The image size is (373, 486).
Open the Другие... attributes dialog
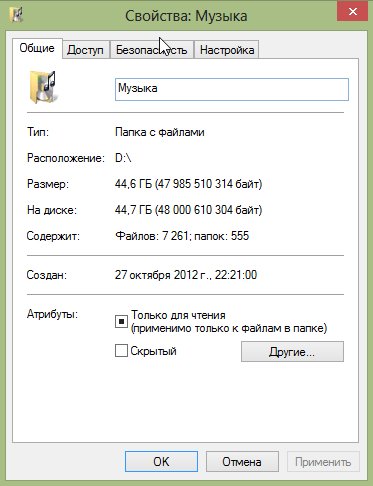292,351
